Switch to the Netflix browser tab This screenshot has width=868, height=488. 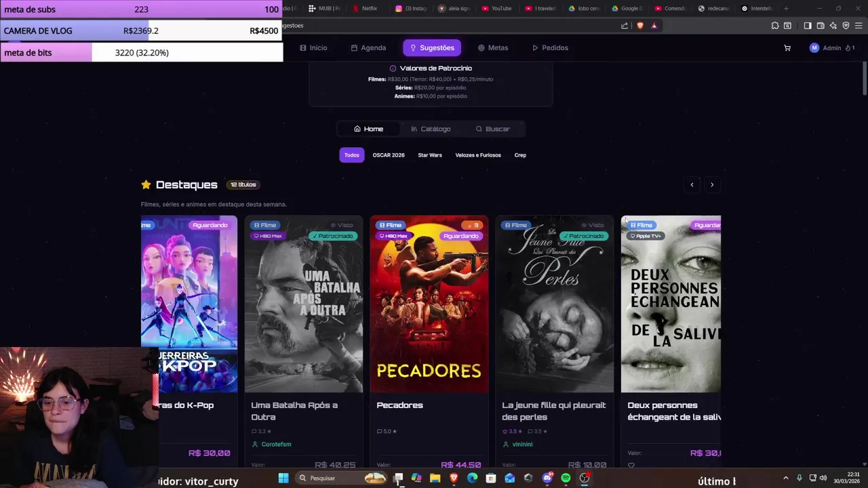366,8
